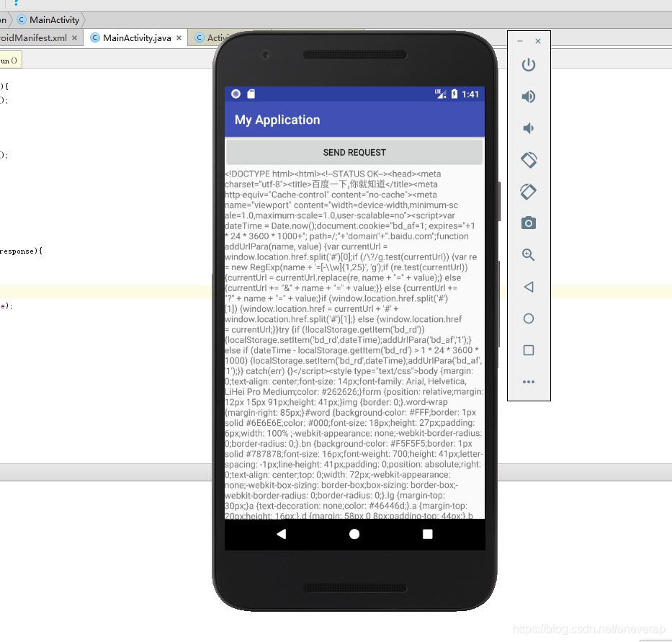Viewport: 672px width, 642px height.
Task: Open emulator extended controls three-dot menu
Action: point(529,382)
